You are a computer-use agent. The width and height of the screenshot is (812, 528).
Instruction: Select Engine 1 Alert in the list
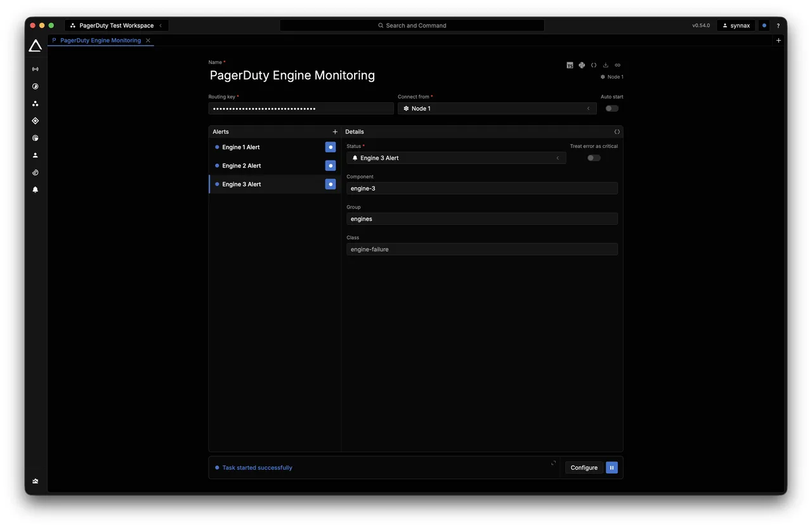pyautogui.click(x=275, y=147)
